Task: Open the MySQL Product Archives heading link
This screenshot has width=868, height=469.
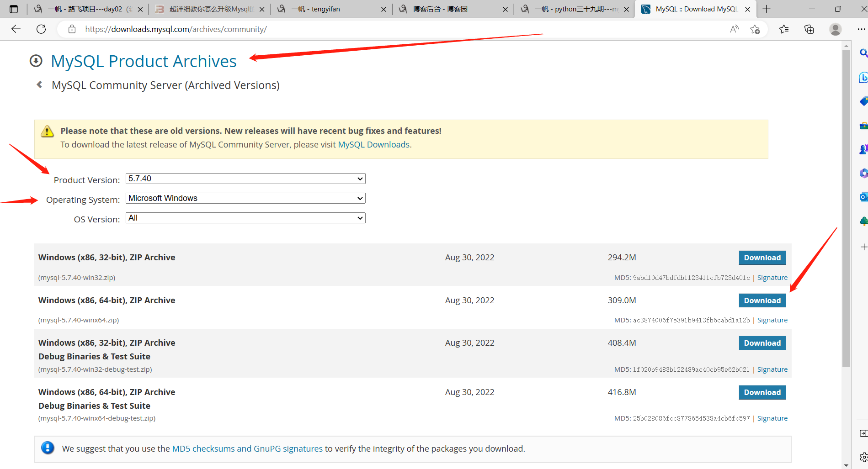Action: pyautogui.click(x=144, y=61)
